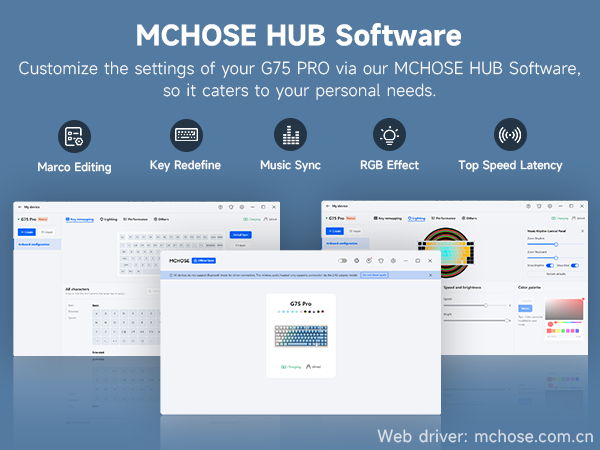Click the rainbow hue slider in Color palette
Screen dimensions: 600x450
pos(568,324)
